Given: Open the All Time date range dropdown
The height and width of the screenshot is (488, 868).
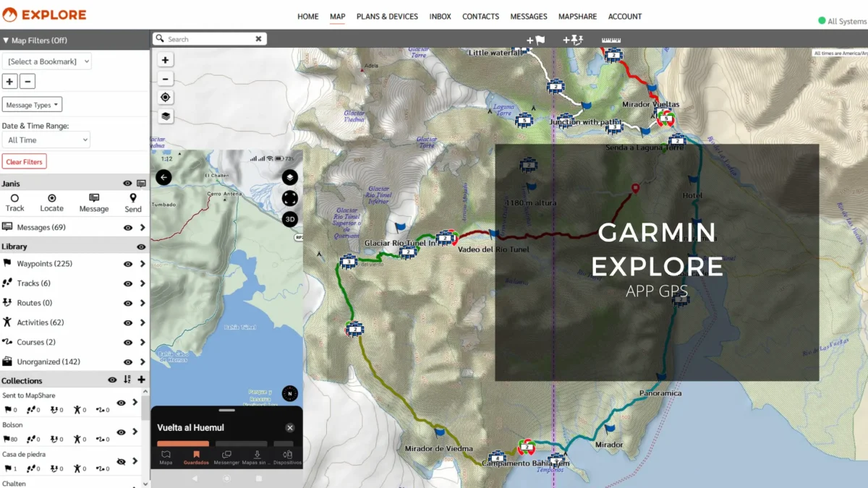Looking at the screenshot, I should (x=46, y=140).
